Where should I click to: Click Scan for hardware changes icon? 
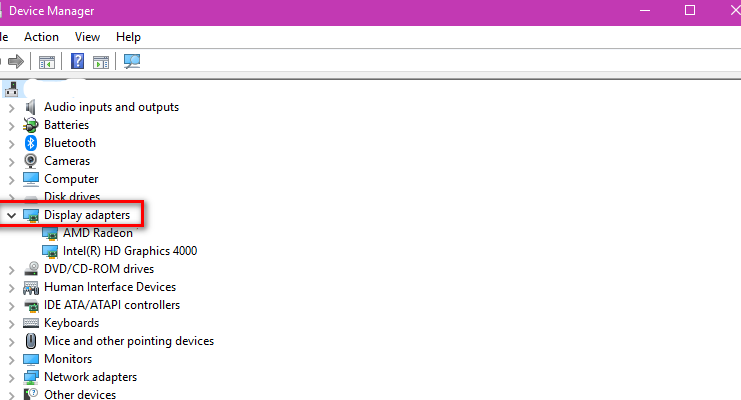pos(132,61)
